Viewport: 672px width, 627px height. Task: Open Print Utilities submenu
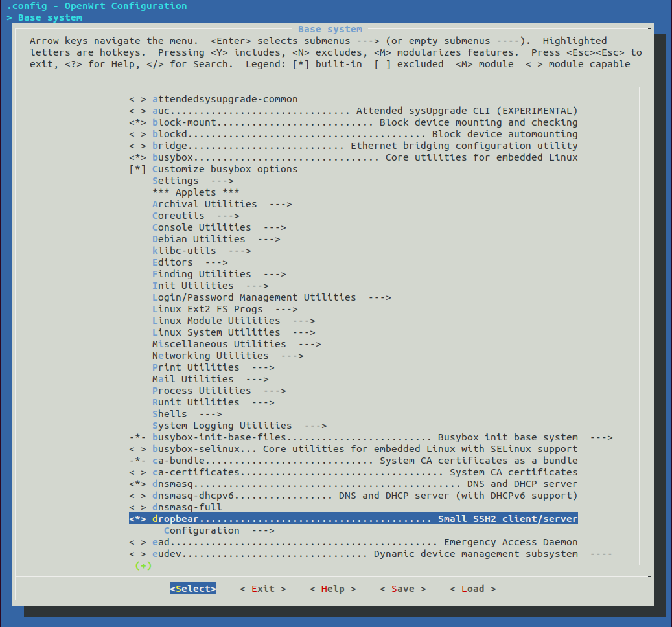213,367
